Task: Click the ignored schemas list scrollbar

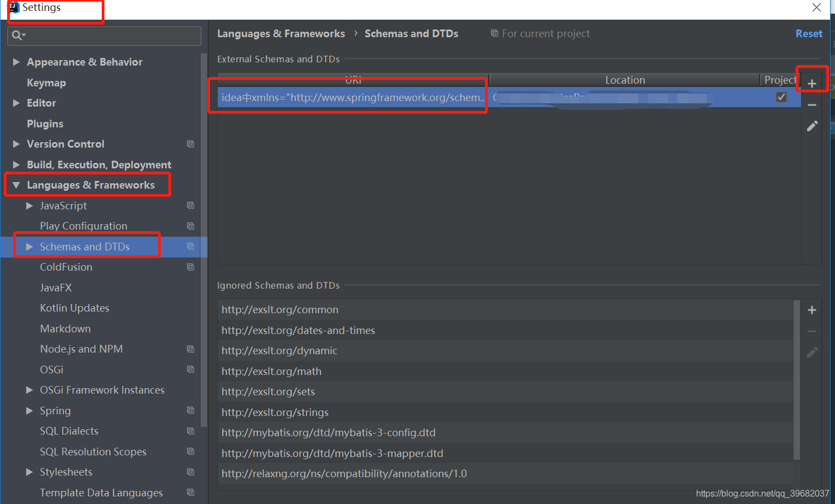Action: tap(797, 380)
